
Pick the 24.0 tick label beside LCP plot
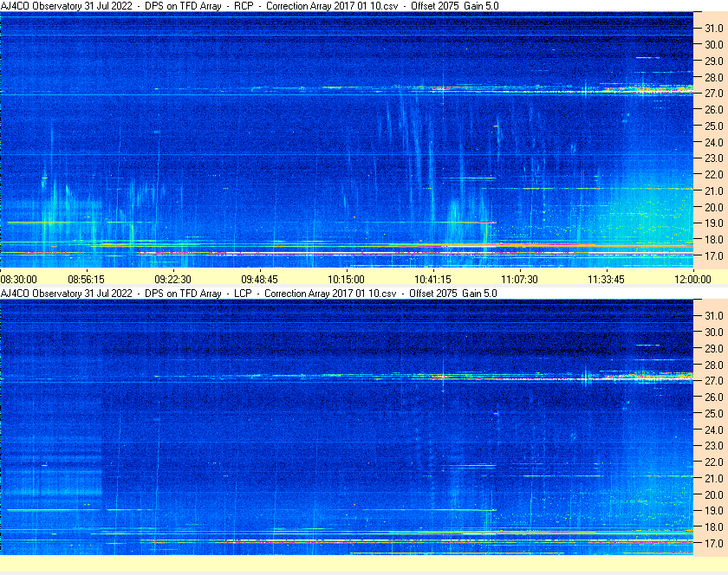pos(714,430)
